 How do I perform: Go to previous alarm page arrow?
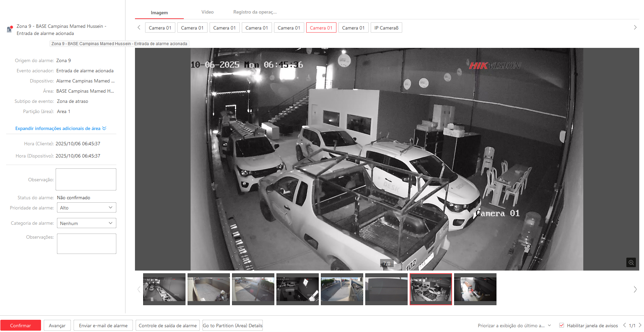coord(624,325)
